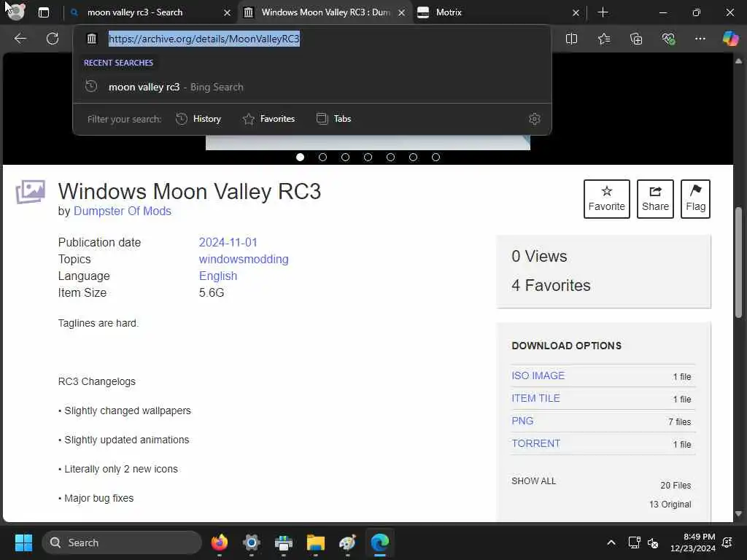Screen dimensions: 747x560
Task: Open the Dumpster Of Mods uploader link
Action: pos(123,211)
